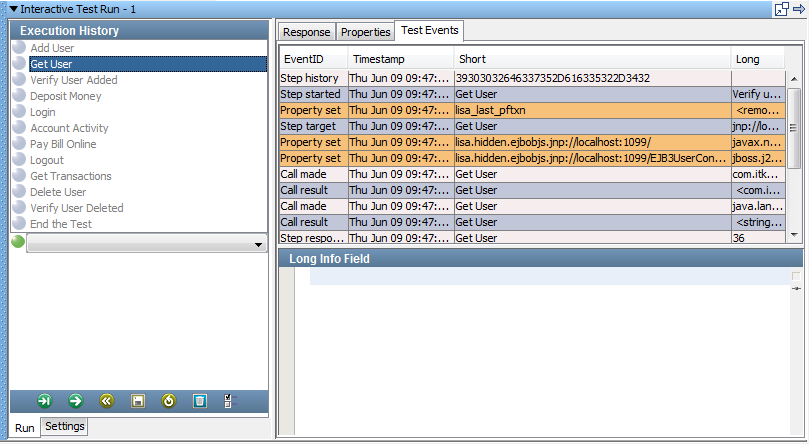Viewport: 809px width, 444px height.
Task: Click the Long cell reading <string…
Action: click(x=758, y=222)
